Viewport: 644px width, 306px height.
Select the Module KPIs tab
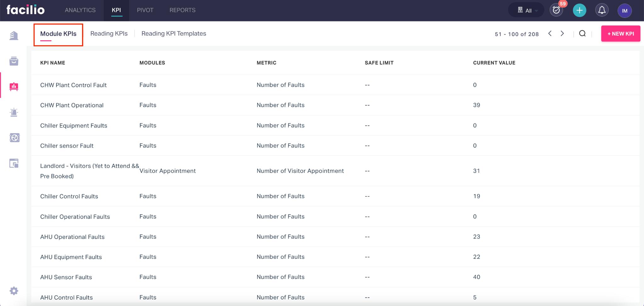pos(58,34)
